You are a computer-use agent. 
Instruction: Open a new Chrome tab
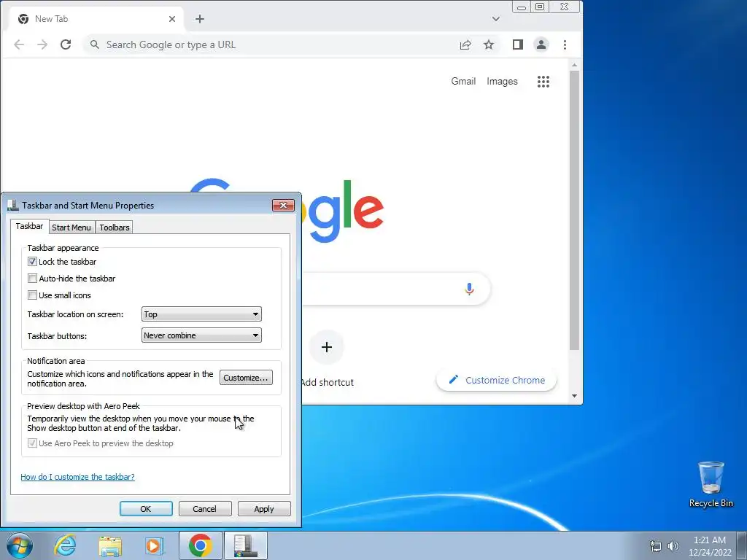point(200,19)
